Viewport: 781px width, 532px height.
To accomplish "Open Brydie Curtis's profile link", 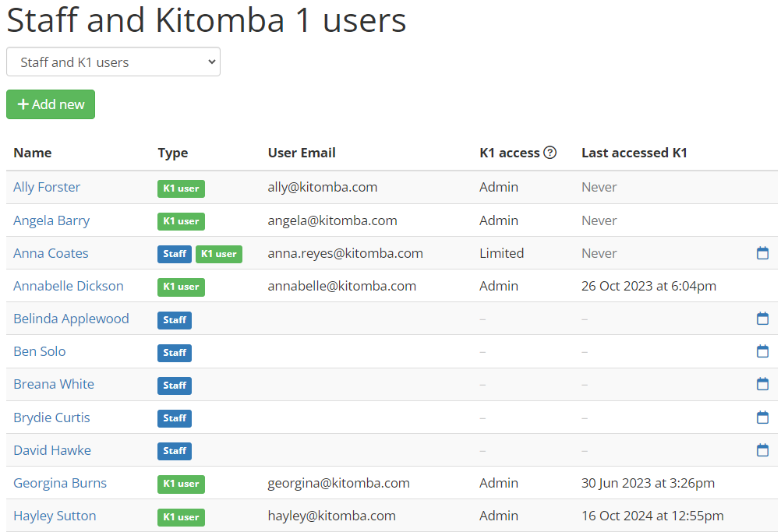I will tap(51, 417).
